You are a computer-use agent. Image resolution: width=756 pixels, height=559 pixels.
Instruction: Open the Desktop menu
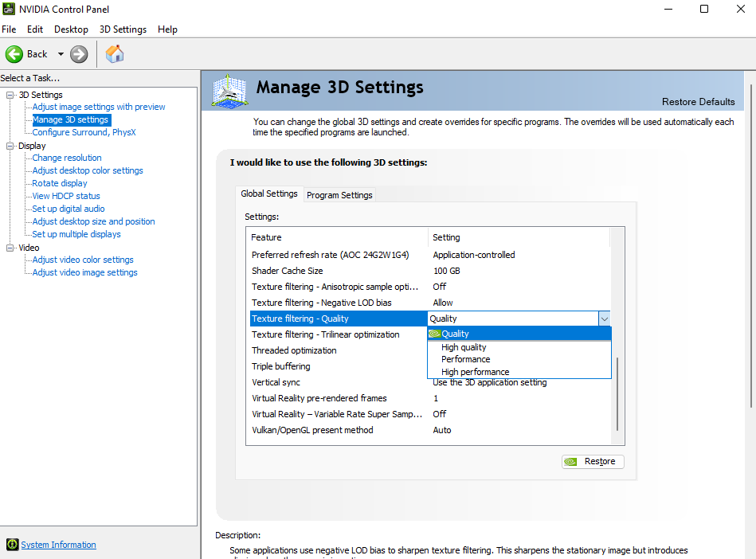[71, 29]
